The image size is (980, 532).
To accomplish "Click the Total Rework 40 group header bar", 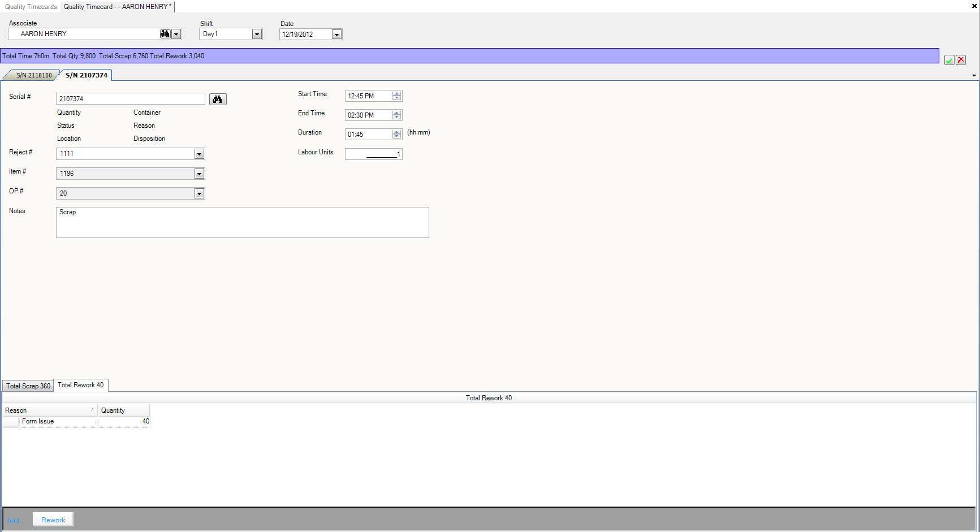I will point(489,398).
